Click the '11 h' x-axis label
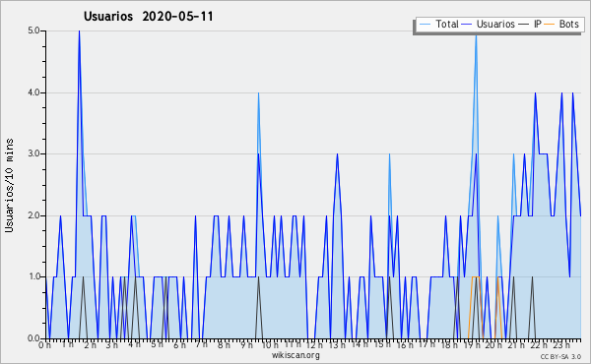The height and width of the screenshot is (364, 591). (x=293, y=344)
